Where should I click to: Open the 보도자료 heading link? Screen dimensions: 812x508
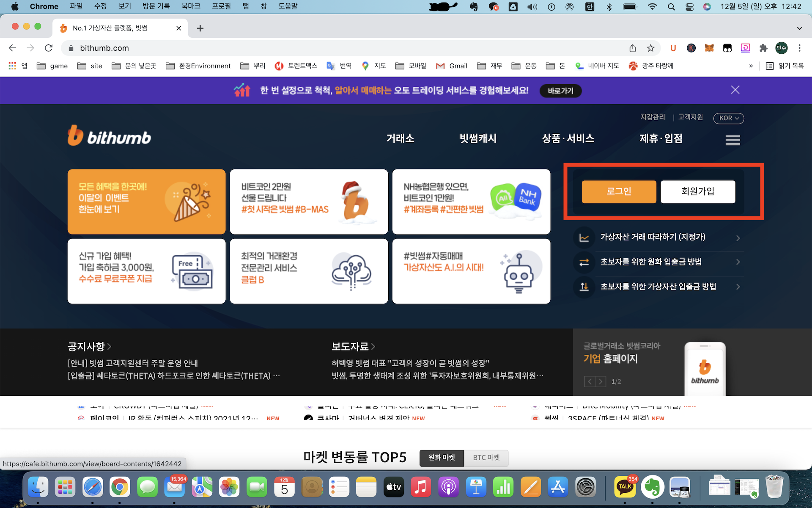pos(353,346)
